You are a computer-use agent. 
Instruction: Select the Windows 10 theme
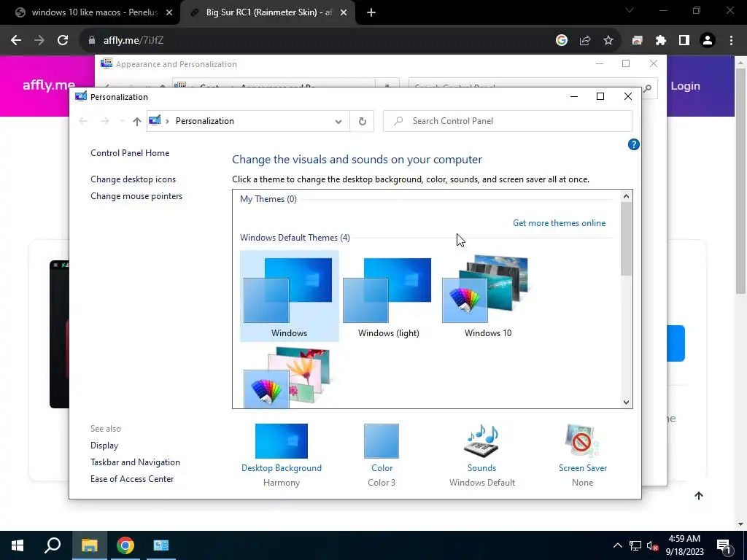[487, 296]
